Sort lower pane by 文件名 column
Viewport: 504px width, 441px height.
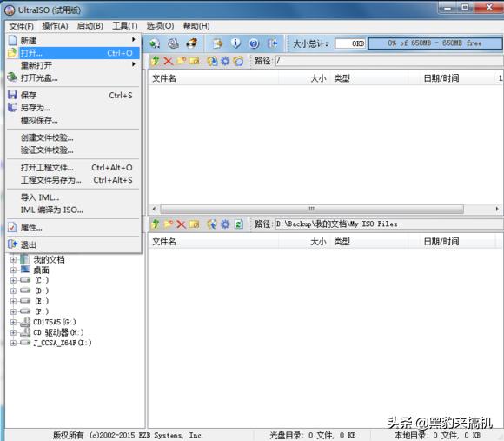point(214,242)
